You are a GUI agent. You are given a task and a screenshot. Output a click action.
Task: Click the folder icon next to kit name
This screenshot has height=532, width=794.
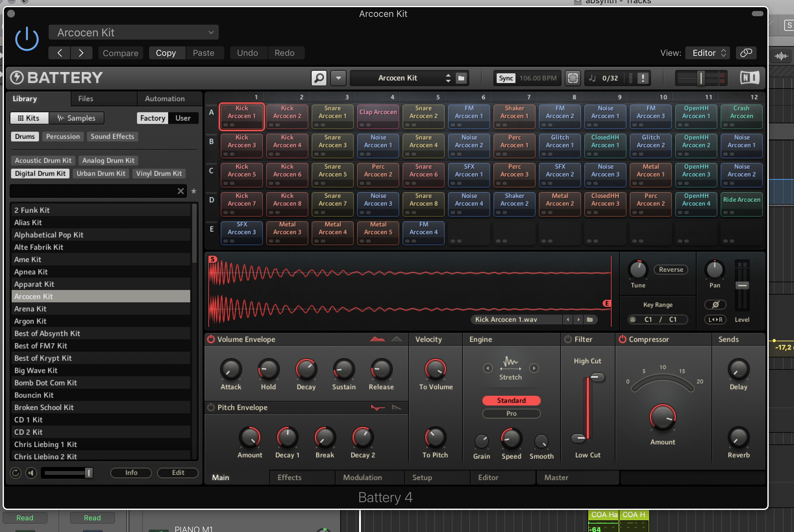(x=461, y=78)
